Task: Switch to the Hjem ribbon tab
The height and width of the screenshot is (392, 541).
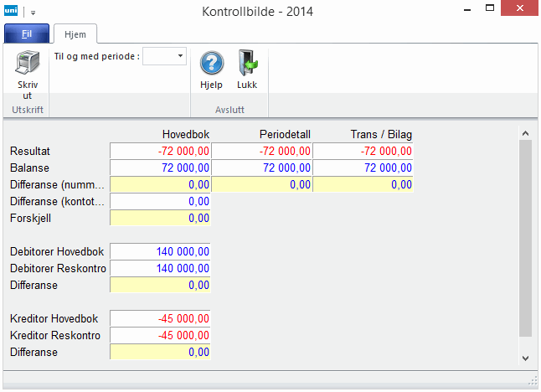Action: point(75,34)
